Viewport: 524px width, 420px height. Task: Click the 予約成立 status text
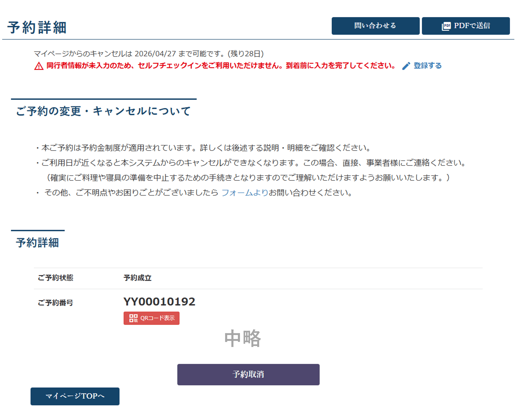pyautogui.click(x=137, y=278)
